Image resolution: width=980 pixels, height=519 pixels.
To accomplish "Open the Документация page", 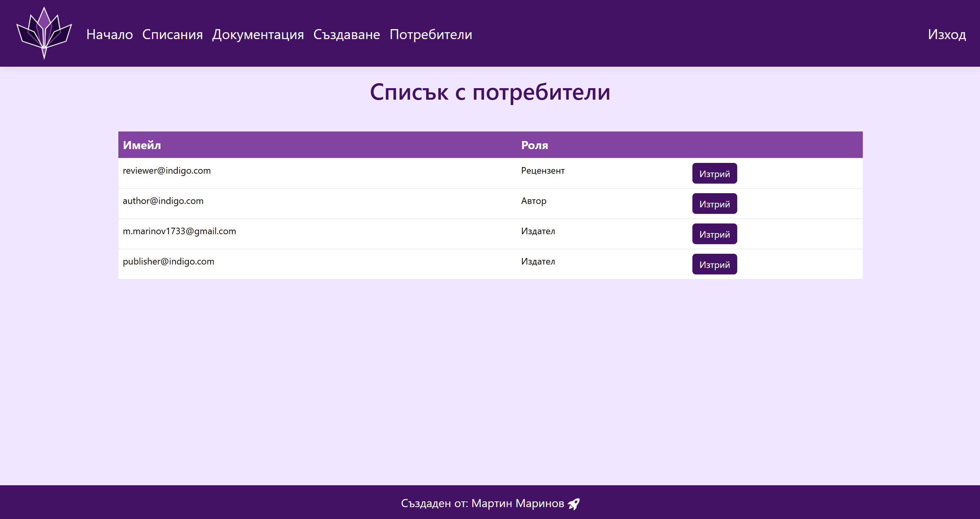I will tap(258, 34).
